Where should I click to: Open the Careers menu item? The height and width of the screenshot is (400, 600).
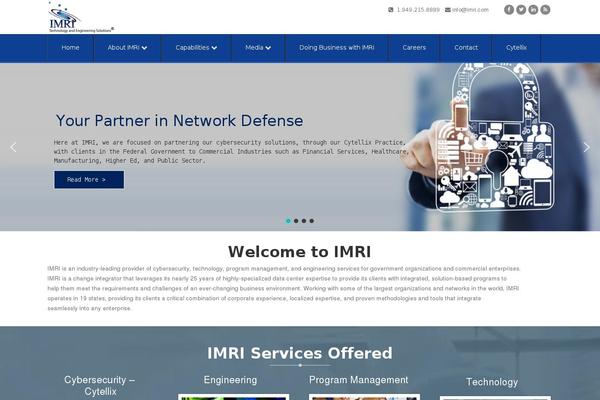[414, 48]
